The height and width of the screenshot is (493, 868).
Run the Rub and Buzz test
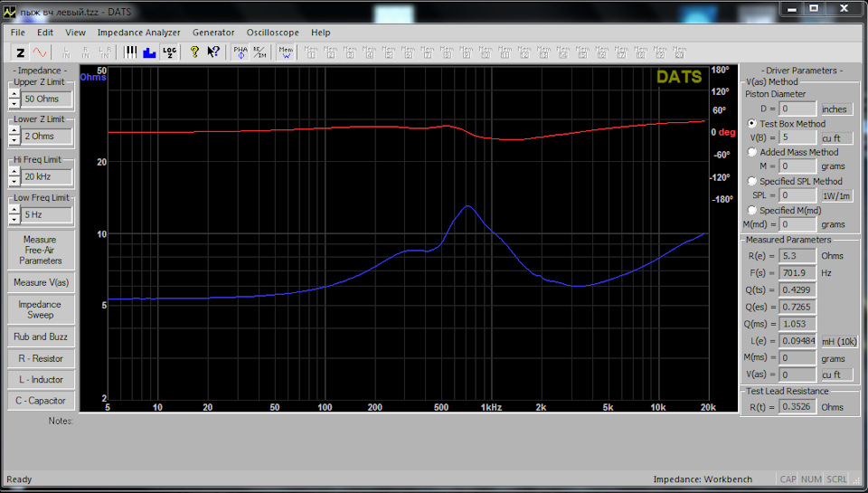point(41,337)
